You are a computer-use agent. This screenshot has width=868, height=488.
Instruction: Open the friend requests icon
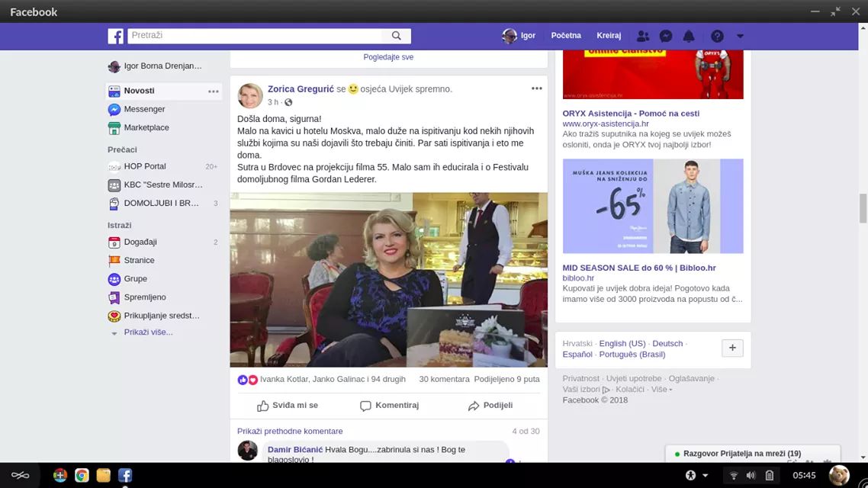(x=643, y=36)
